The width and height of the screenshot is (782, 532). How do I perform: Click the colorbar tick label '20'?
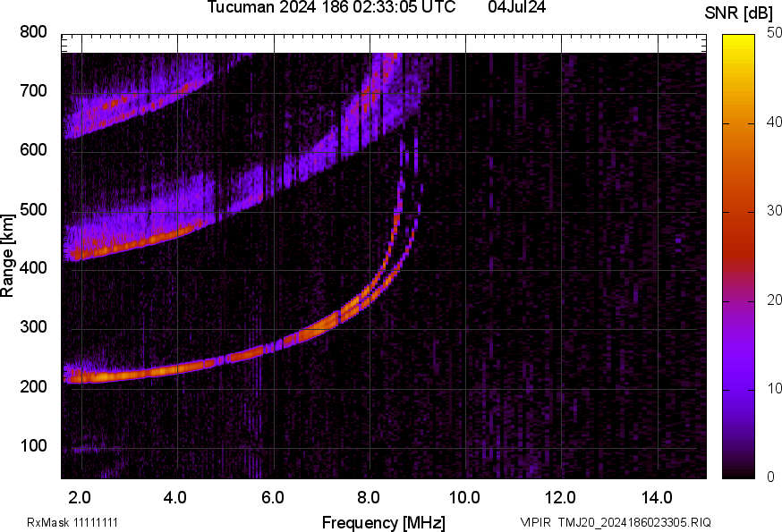pos(775,300)
